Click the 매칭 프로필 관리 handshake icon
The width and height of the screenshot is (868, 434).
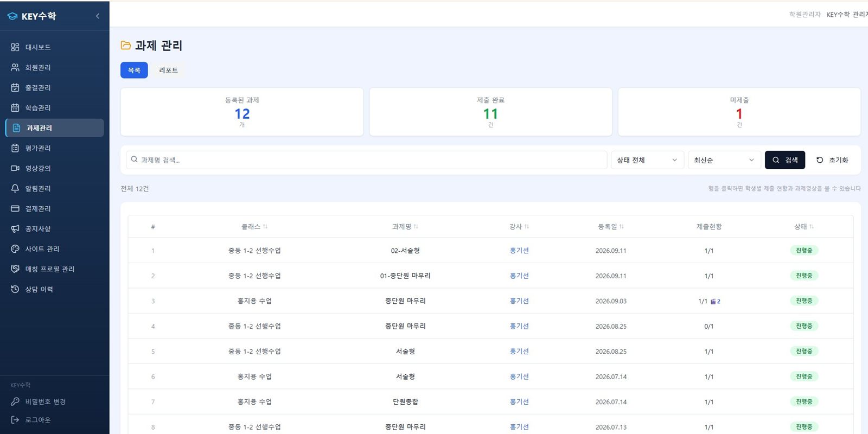point(15,269)
